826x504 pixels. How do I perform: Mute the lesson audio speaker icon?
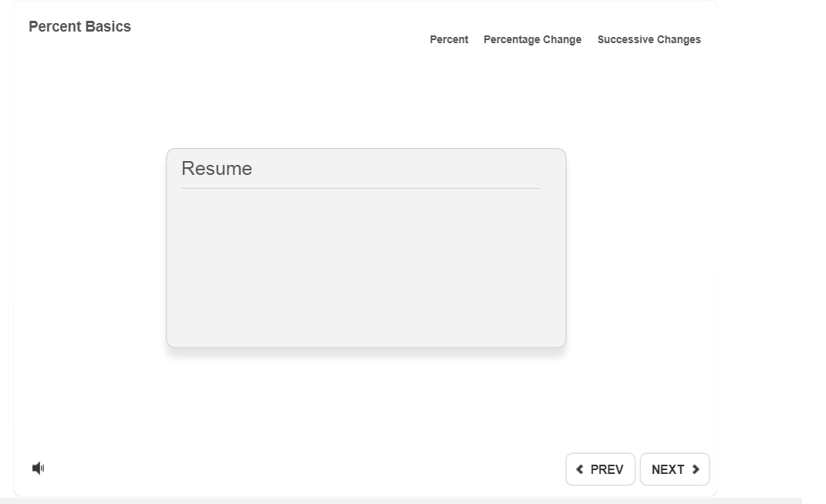38,469
